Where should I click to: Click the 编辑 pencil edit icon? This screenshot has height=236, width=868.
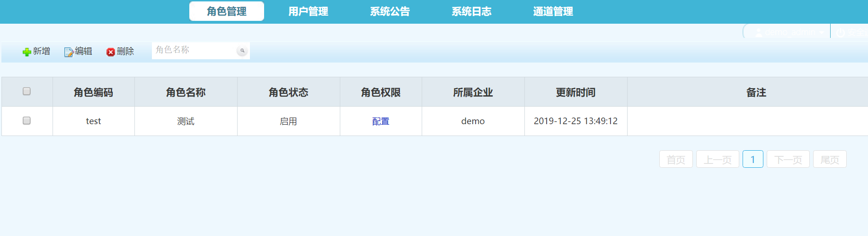(69, 52)
